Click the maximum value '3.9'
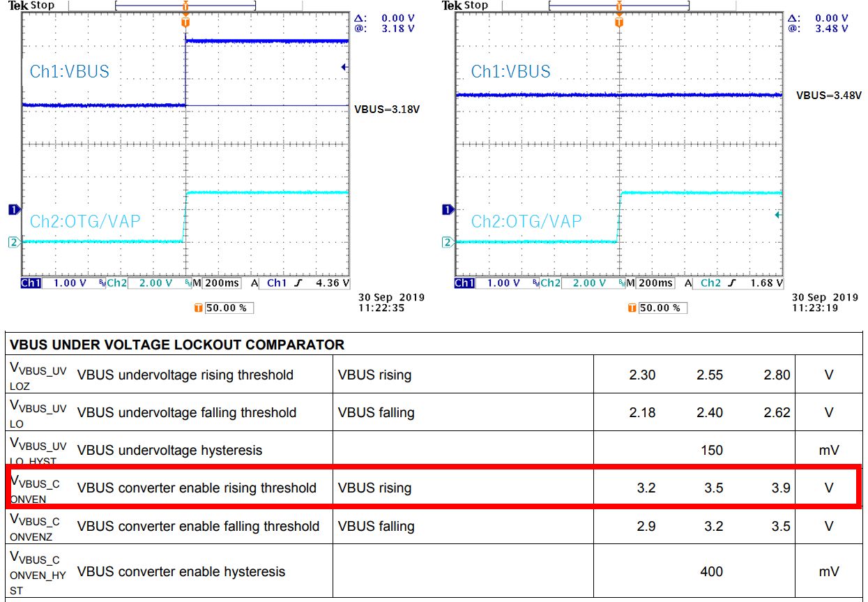 click(781, 488)
